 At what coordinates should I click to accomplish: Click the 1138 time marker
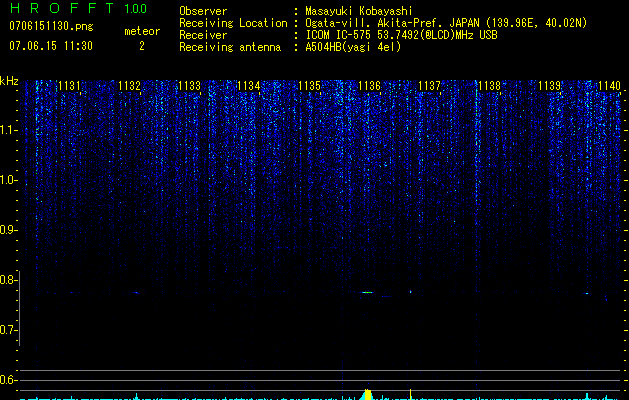pyautogui.click(x=489, y=86)
